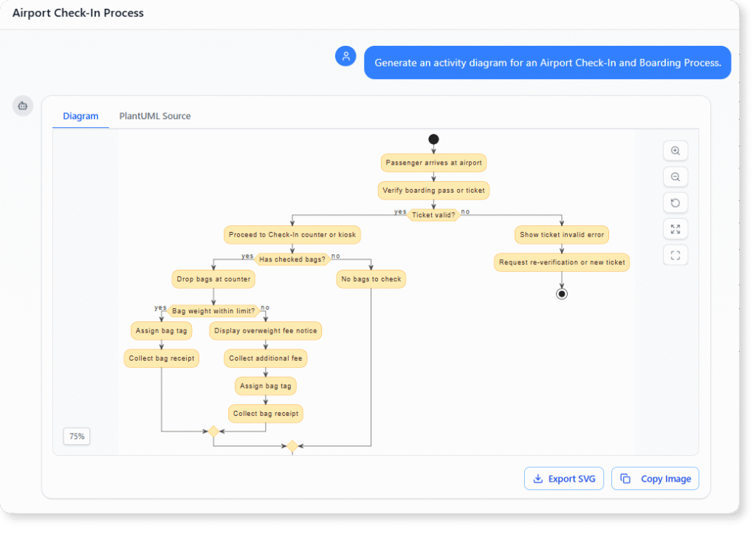This screenshot has width=756, height=546.
Task: Click the generated prompt message bubble
Action: coord(547,62)
